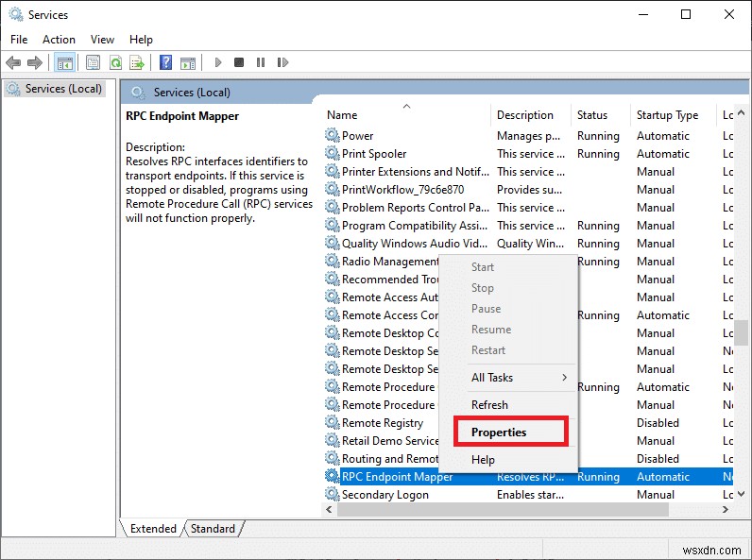This screenshot has height=560, width=752.
Task: Click the greyed Resume context menu entry
Action: coord(491,330)
